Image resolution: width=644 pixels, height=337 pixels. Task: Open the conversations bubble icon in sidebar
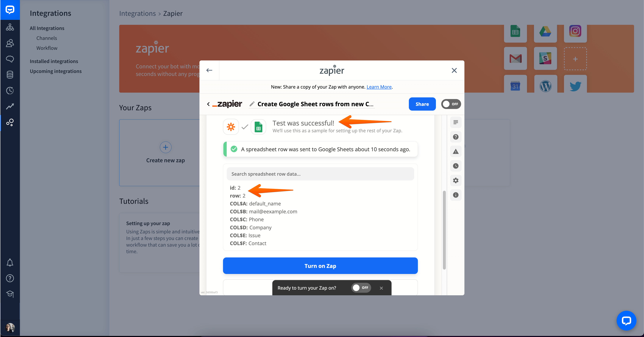[x=10, y=59]
